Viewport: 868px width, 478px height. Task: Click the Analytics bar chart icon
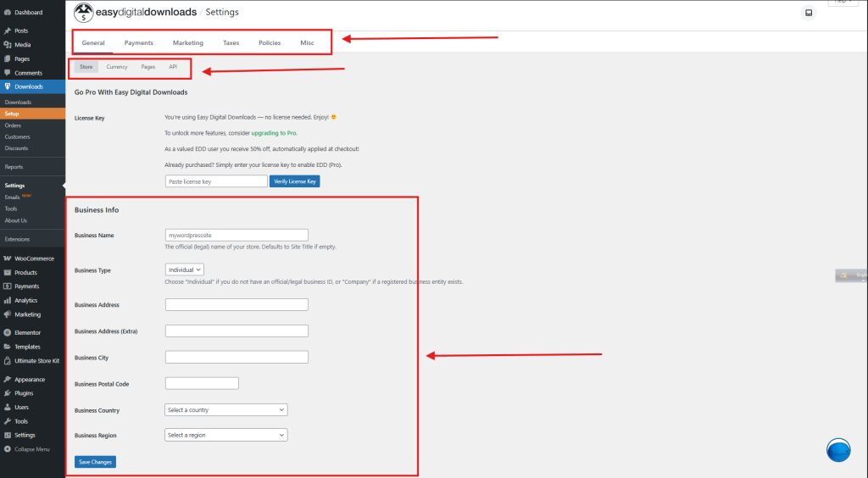coord(7,300)
